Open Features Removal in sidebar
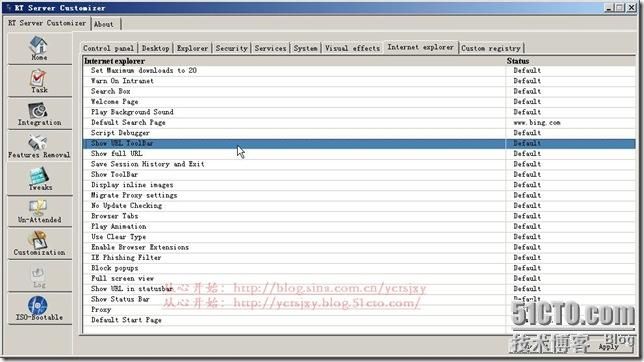Screen dimensions: 644x362 coord(39,146)
